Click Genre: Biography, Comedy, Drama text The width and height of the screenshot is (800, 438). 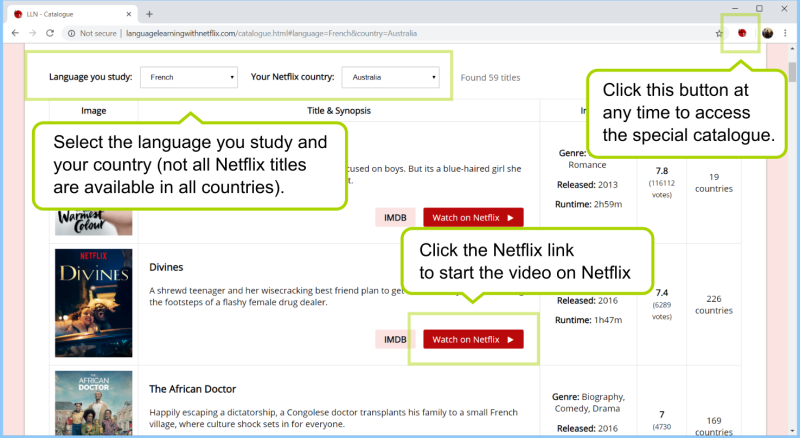[588, 403]
